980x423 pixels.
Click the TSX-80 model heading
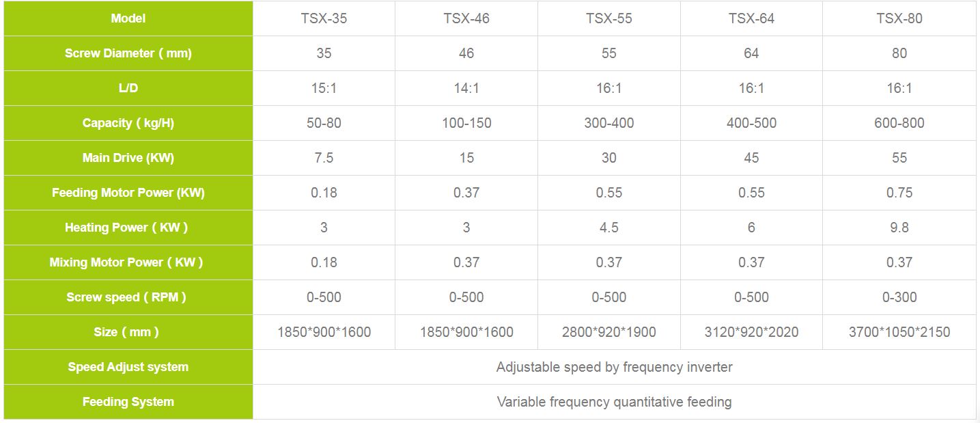[899, 18]
